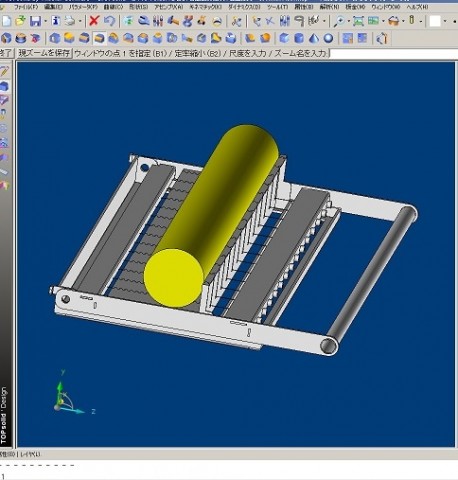Open the view layout dropdown arrow
Screen dimensions: 458x480
point(383,22)
